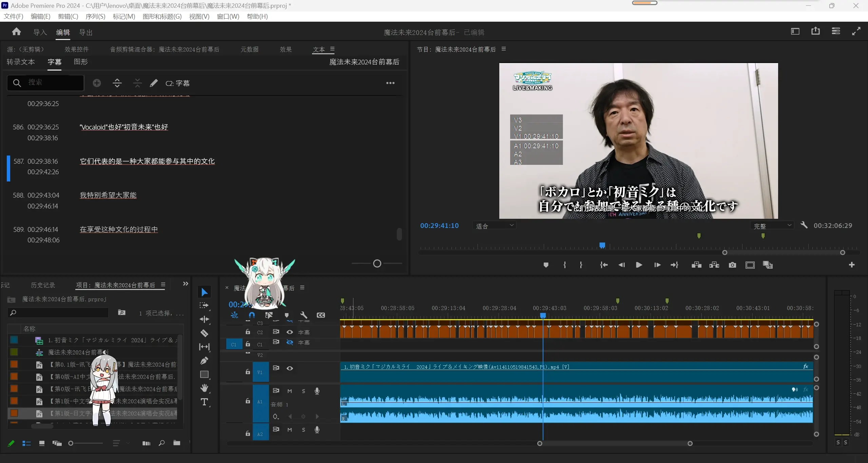
Task: Select the Slip tool
Action: tap(204, 347)
